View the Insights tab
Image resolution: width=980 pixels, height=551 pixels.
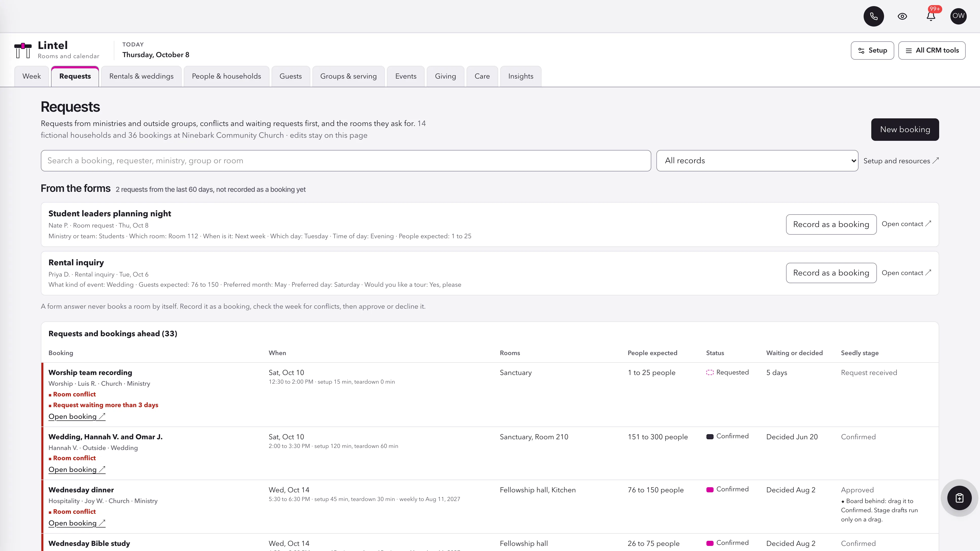pos(520,77)
